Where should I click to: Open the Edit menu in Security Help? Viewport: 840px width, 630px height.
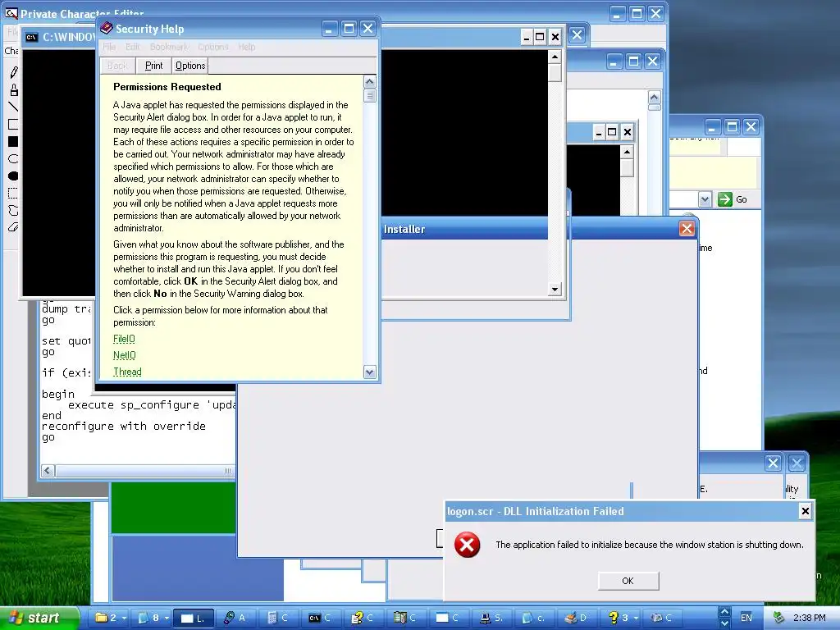[x=133, y=47]
